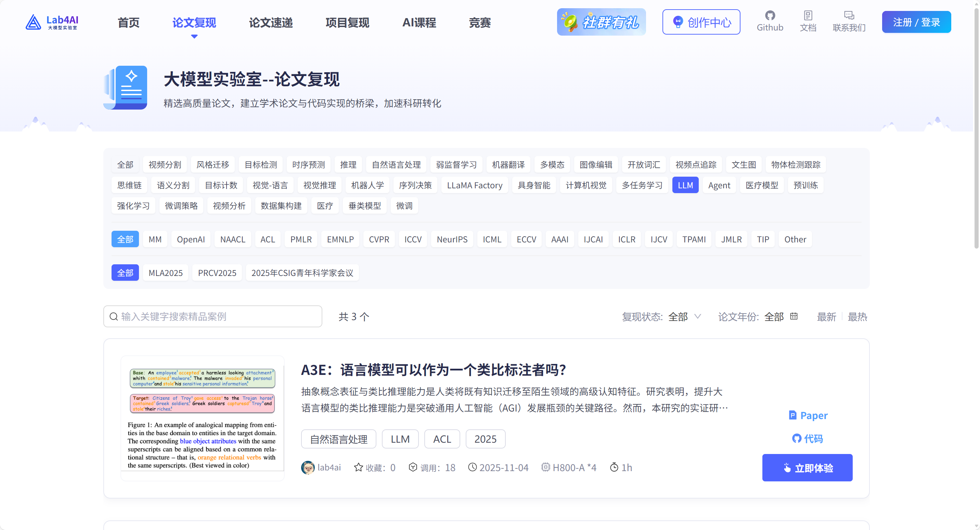The image size is (980, 530).
Task: Click the clock icon beside 2025-11-04
Action: (472, 467)
